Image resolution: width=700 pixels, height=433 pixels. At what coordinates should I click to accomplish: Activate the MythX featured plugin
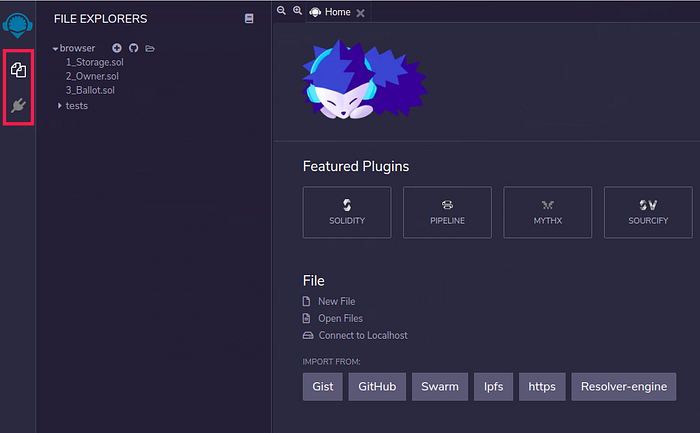pyautogui.click(x=548, y=212)
